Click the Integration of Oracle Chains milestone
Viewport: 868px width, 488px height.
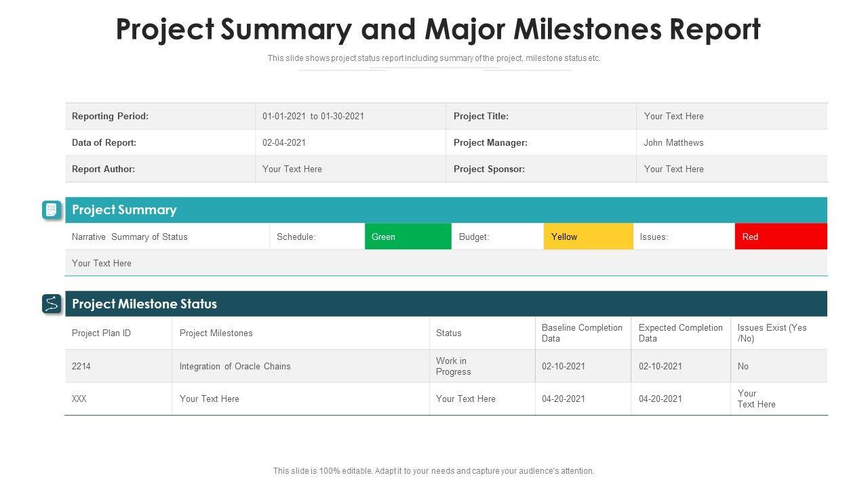pos(235,366)
